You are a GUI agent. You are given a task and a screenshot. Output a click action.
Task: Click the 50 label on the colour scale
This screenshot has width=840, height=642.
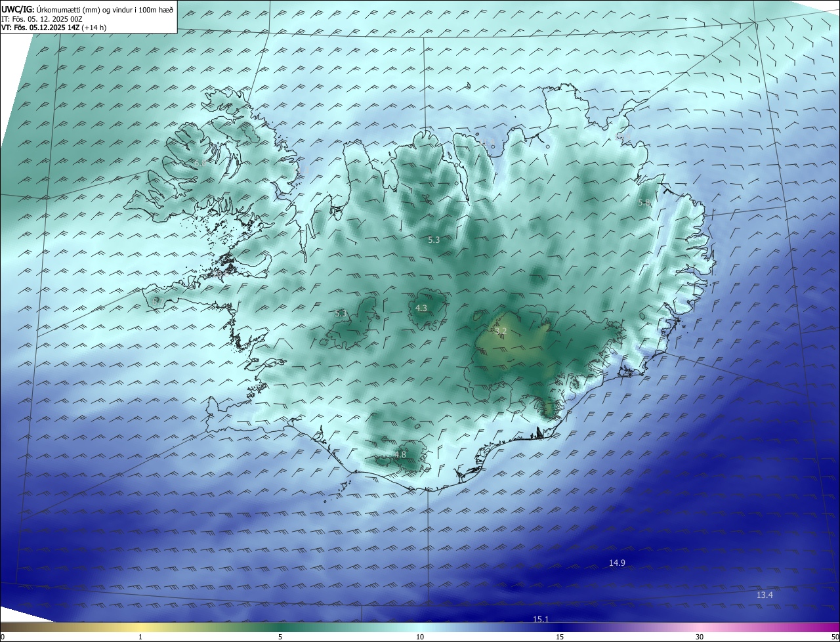pyautogui.click(x=835, y=637)
